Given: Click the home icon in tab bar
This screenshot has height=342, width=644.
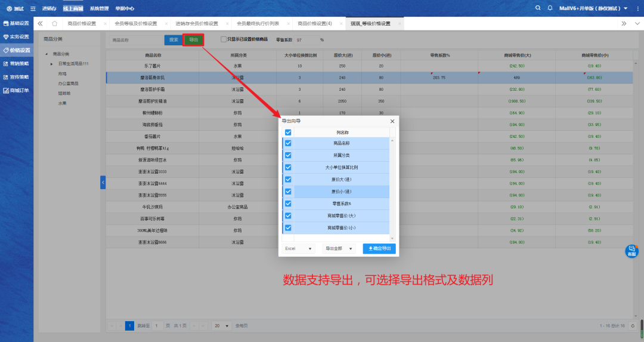Looking at the screenshot, I should 55,23.
